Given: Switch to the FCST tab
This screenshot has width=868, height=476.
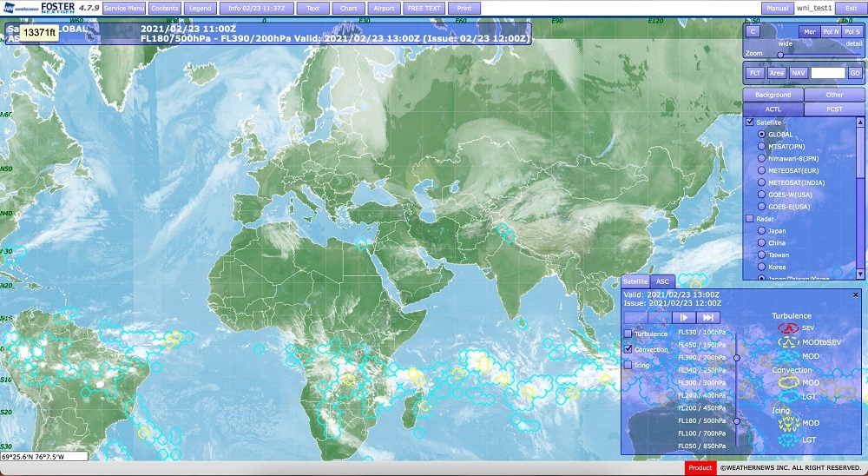Looking at the screenshot, I should [834, 109].
